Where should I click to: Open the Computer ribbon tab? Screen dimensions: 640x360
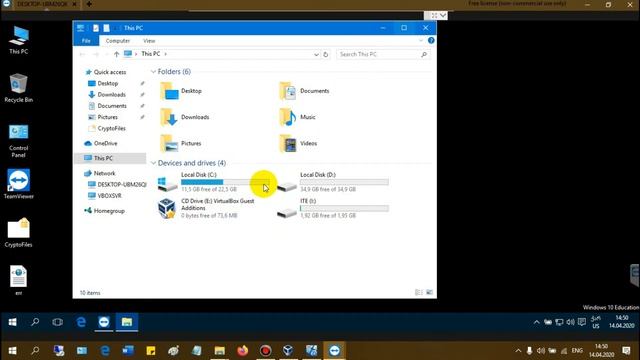click(118, 41)
